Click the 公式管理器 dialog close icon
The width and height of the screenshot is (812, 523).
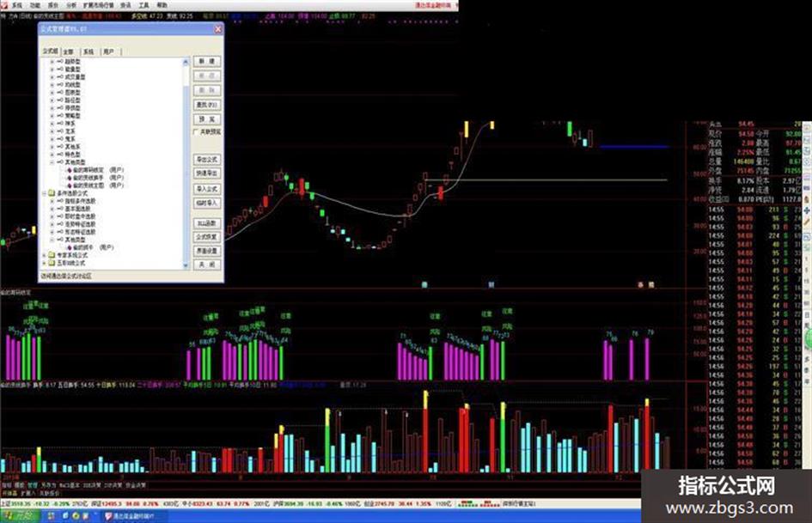coord(218,29)
